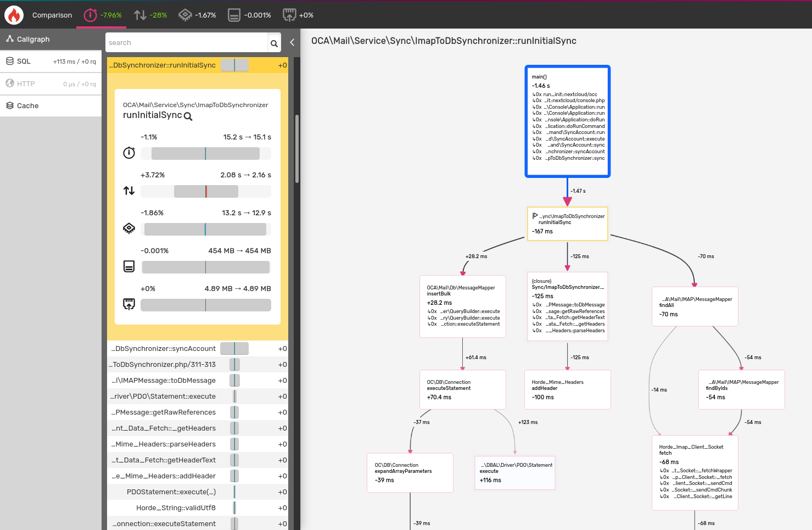Select the ...e_Mime_Headers::addHeader row
The width and height of the screenshot is (812, 530).
click(198, 476)
